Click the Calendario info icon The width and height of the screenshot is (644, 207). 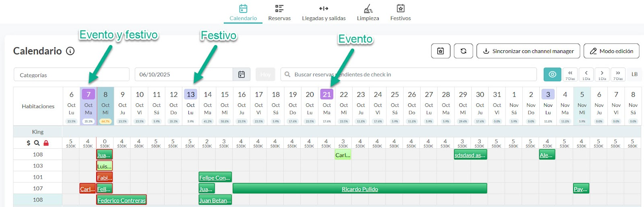click(70, 51)
